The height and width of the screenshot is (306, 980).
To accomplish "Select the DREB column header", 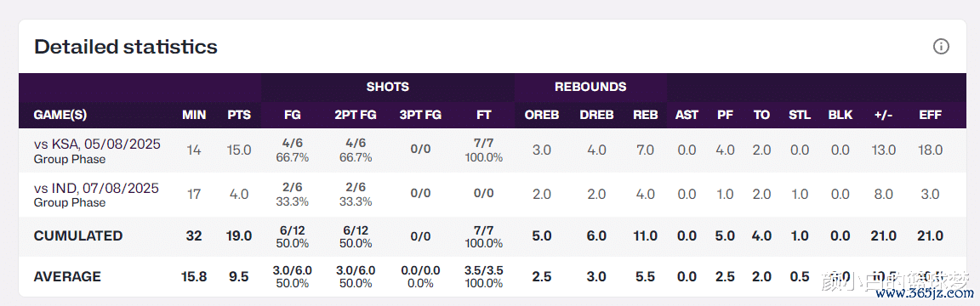I will tap(596, 115).
